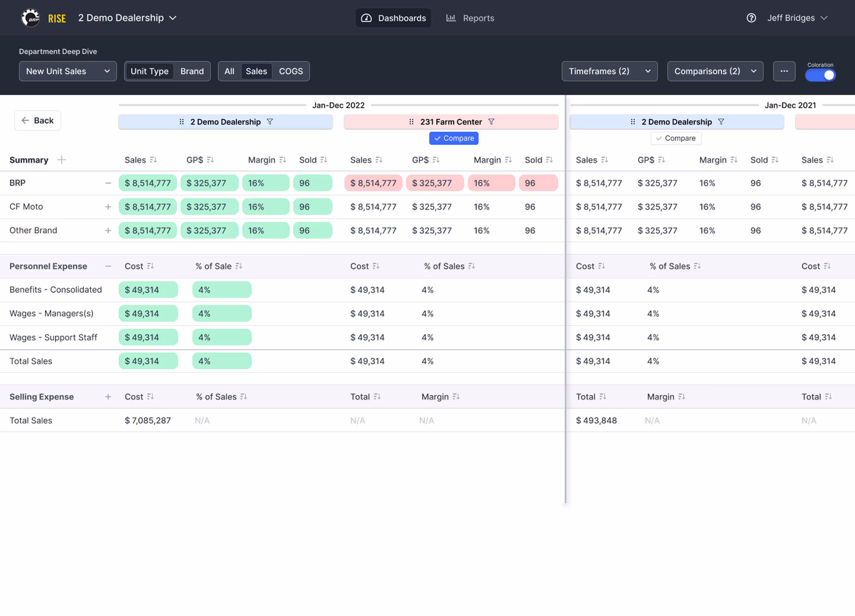
Task: Click the Jan-Dec 2022 timeframe label
Action: [338, 105]
